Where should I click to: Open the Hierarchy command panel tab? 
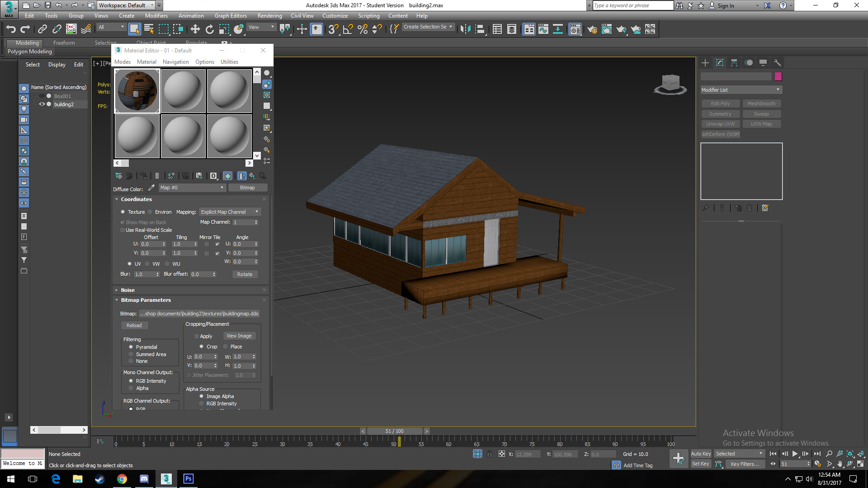[x=734, y=63]
